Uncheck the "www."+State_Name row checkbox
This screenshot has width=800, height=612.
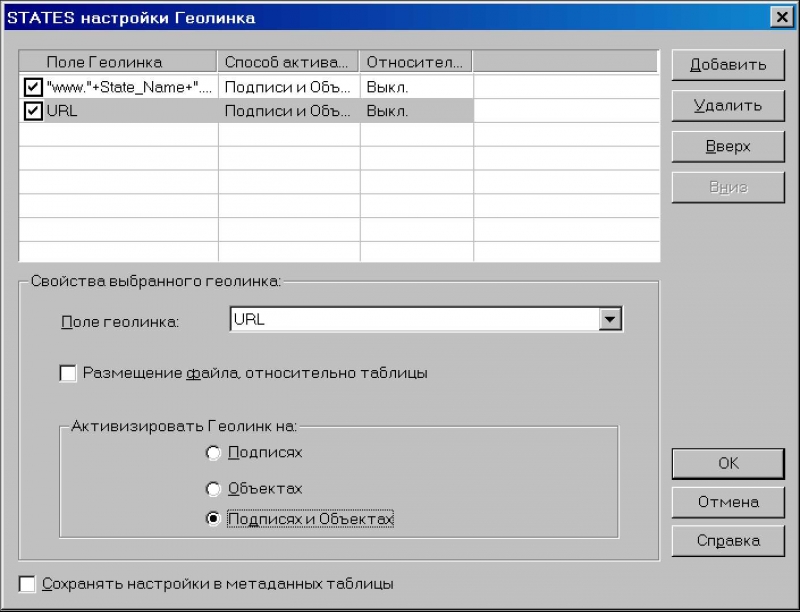pos(33,87)
